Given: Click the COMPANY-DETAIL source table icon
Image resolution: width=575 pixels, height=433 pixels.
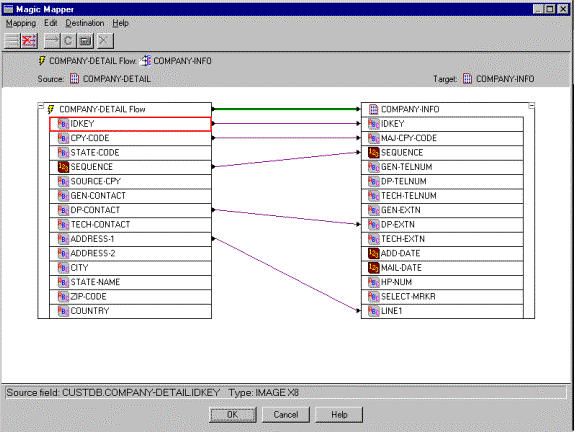Looking at the screenshot, I should [74, 78].
